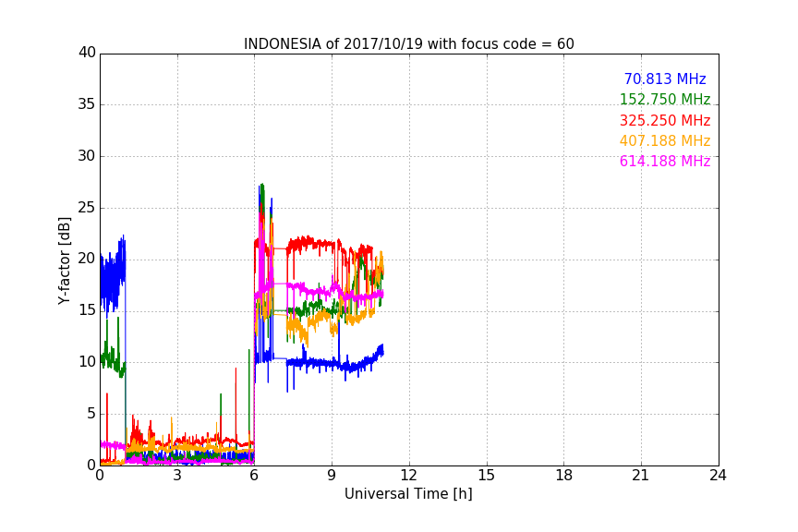Click x-axis tick label '3'
This screenshot has height=532, width=798.
pyautogui.click(x=177, y=476)
